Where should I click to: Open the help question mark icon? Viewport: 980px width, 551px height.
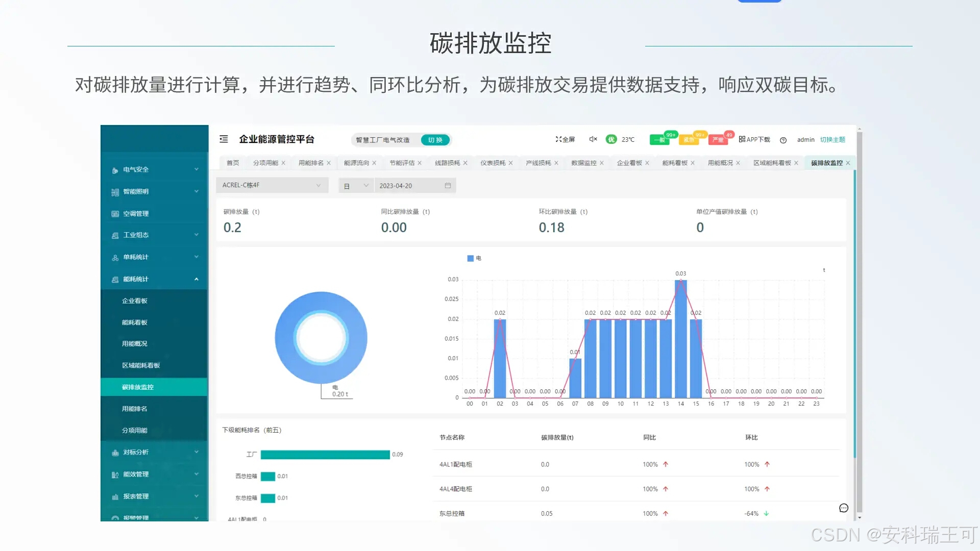783,140
